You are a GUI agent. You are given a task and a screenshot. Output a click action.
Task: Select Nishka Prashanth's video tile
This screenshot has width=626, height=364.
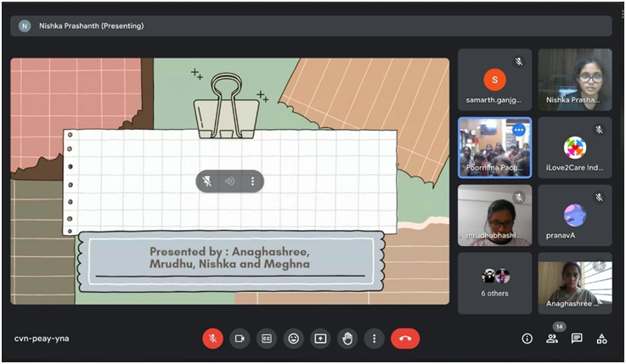point(575,79)
